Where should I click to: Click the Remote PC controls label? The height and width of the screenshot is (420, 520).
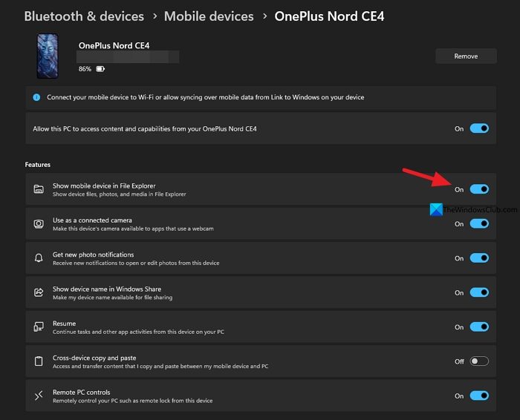(x=82, y=393)
